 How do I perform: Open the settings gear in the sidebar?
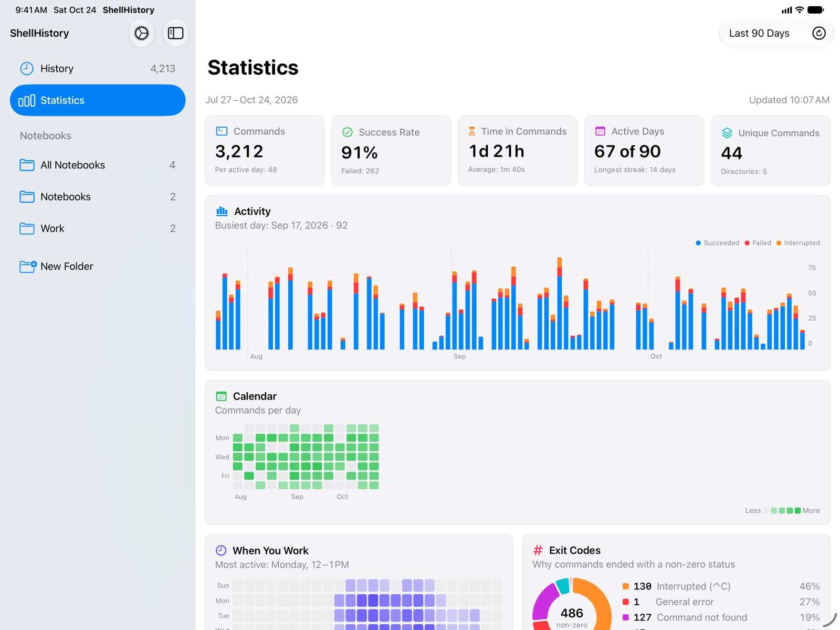[x=141, y=33]
